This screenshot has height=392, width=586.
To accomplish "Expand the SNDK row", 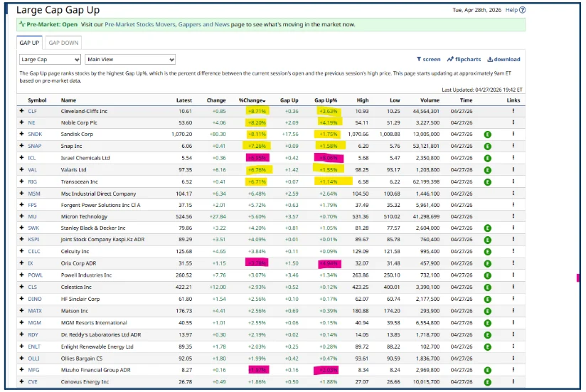I will click(x=21, y=134).
